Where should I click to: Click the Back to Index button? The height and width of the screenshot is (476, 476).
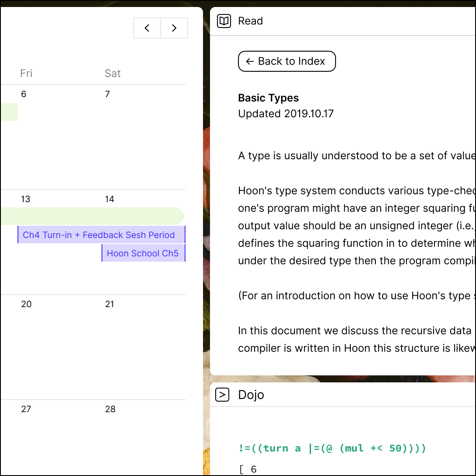coord(287,61)
